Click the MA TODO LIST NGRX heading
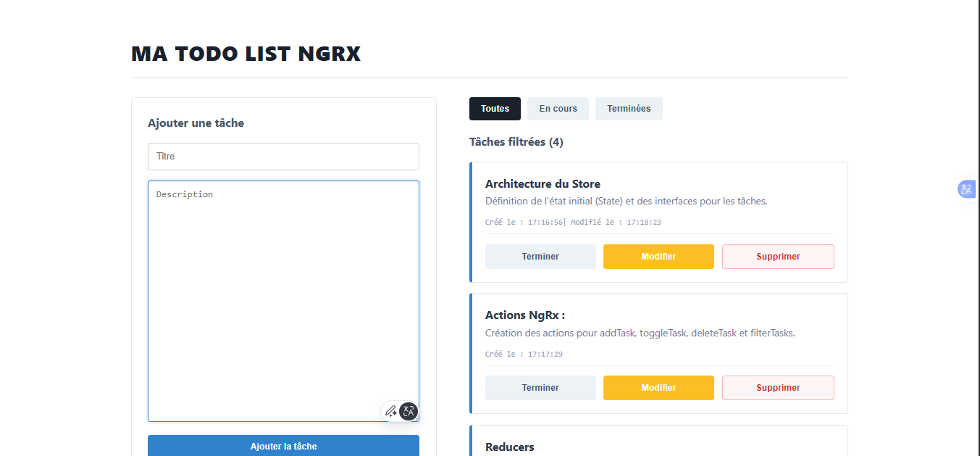This screenshot has width=980, height=456. pyautogui.click(x=246, y=54)
